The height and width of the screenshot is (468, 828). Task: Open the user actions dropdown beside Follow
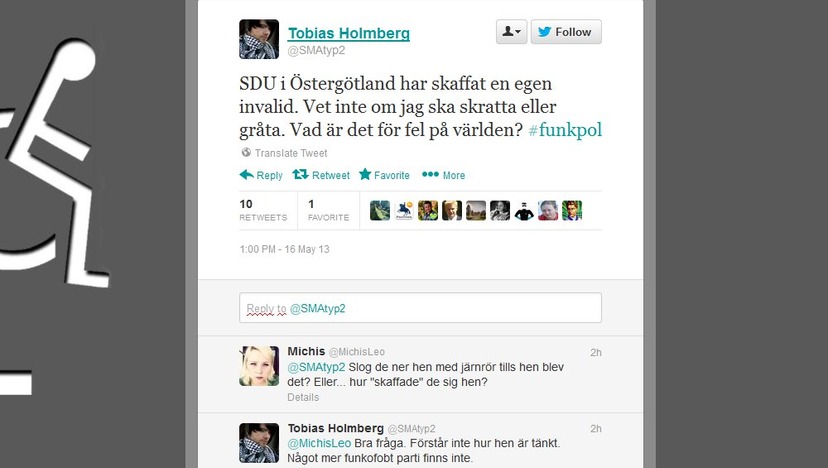pos(511,32)
